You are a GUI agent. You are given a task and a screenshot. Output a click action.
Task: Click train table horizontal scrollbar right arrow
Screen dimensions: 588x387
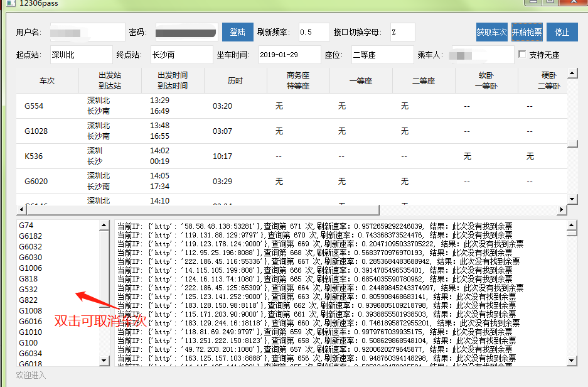tap(562, 209)
